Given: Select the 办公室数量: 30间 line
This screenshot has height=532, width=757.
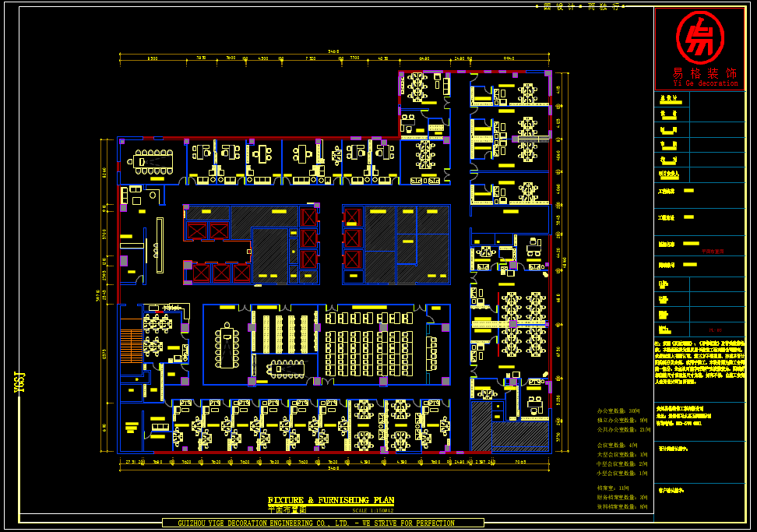Looking at the screenshot, I should [619, 410].
